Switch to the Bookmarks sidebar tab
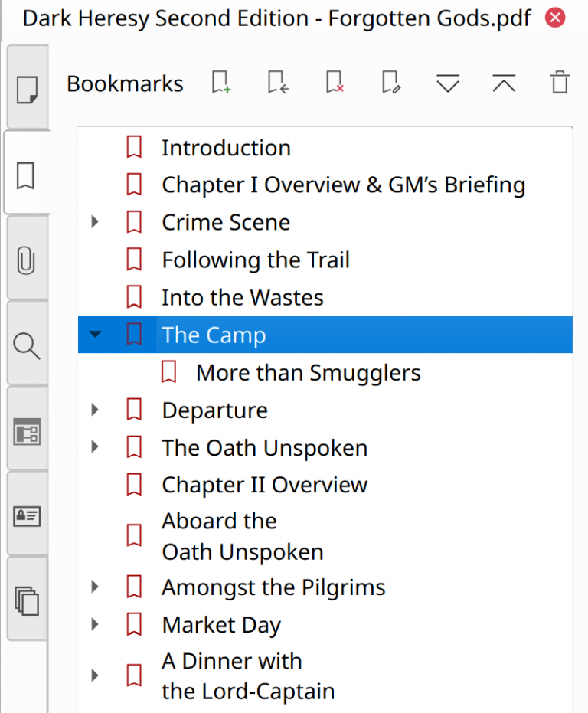588x713 pixels. tap(27, 175)
